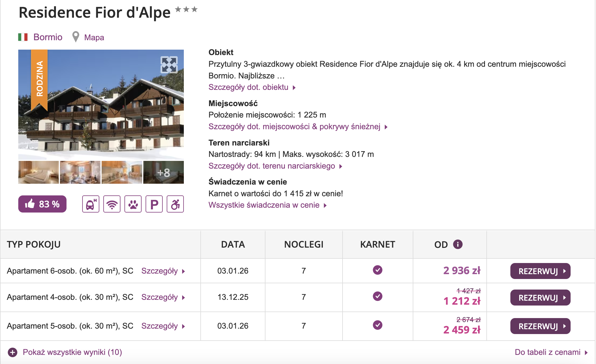This screenshot has height=364, width=596.
Task: Click the pet-friendly amenity icon
Action: [x=133, y=204]
